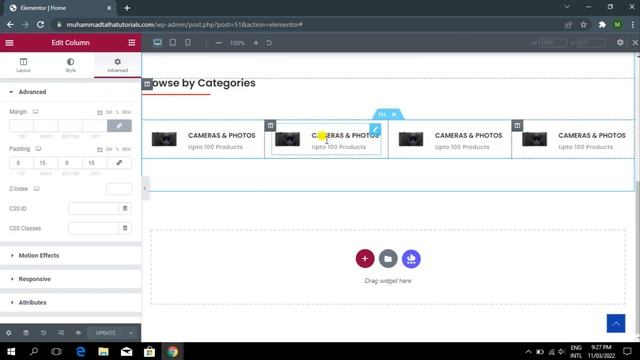The width and height of the screenshot is (640, 360).
Task: Open dynamic tags for CSS ID
Action: [125, 209]
